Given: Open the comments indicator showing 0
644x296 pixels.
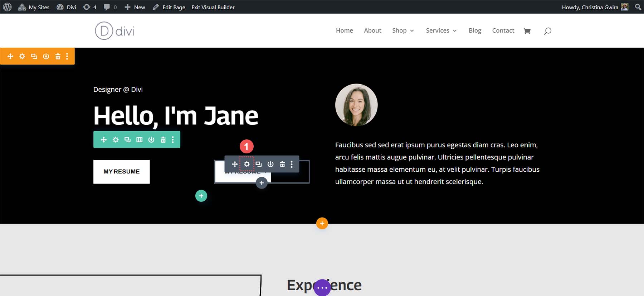Looking at the screenshot, I should click(110, 7).
